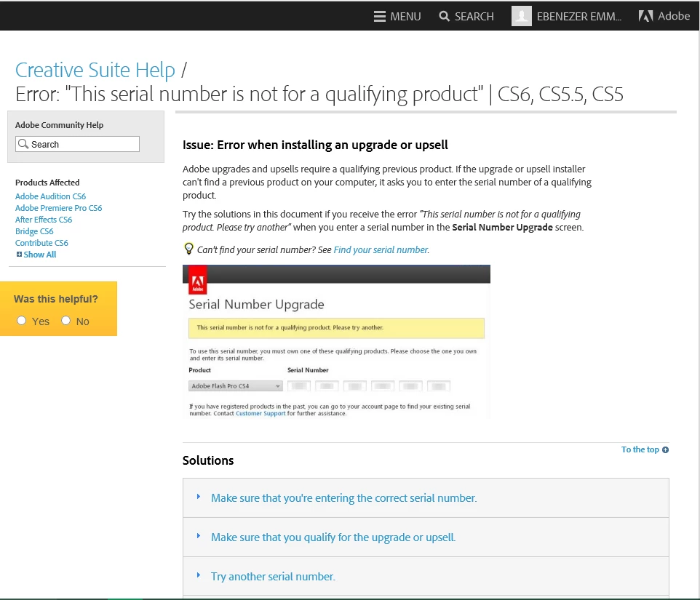Click the Adobe Community Help label
The width and height of the screenshot is (700, 600).
(60, 125)
